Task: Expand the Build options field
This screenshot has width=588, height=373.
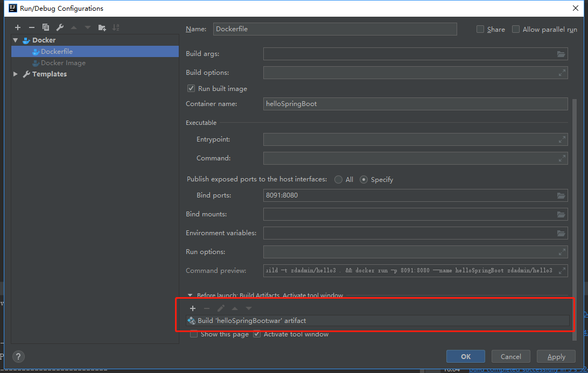Action: (562, 73)
